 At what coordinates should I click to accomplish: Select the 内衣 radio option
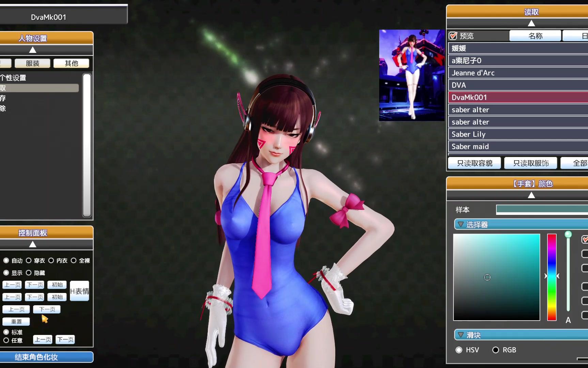[51, 261]
